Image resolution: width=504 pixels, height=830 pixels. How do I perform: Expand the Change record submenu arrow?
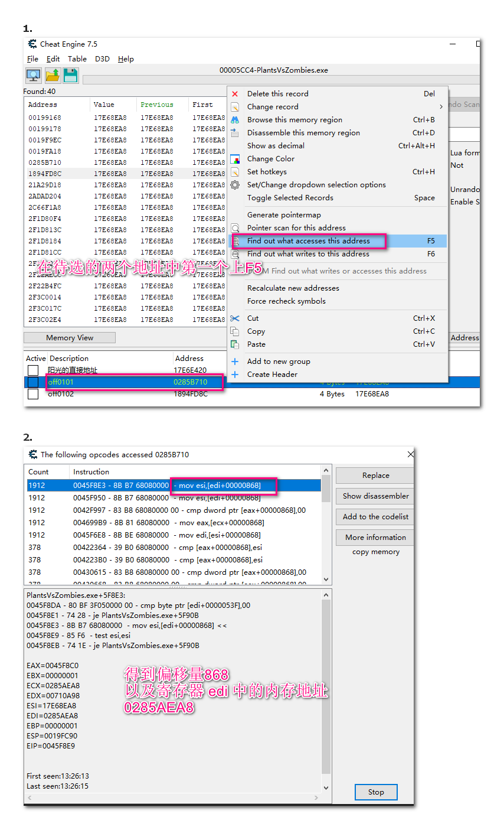[441, 107]
